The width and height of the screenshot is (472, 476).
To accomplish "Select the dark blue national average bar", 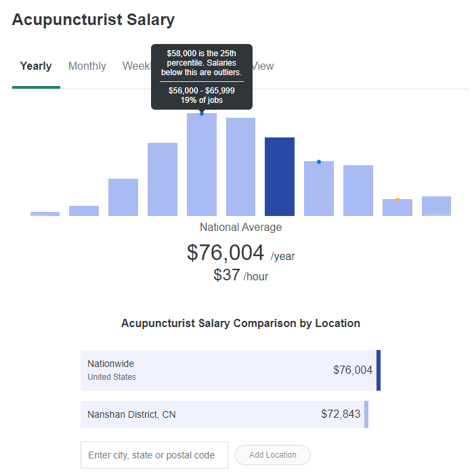I will pyautogui.click(x=280, y=177).
